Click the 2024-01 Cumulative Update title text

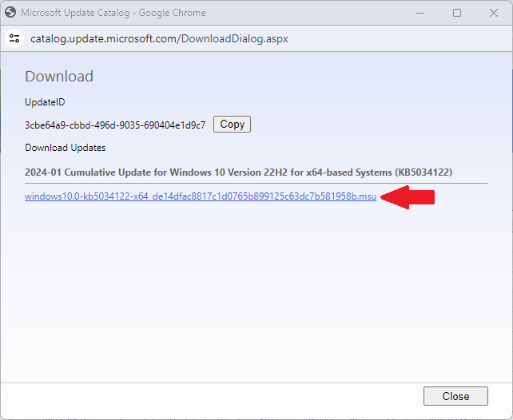(x=200, y=172)
